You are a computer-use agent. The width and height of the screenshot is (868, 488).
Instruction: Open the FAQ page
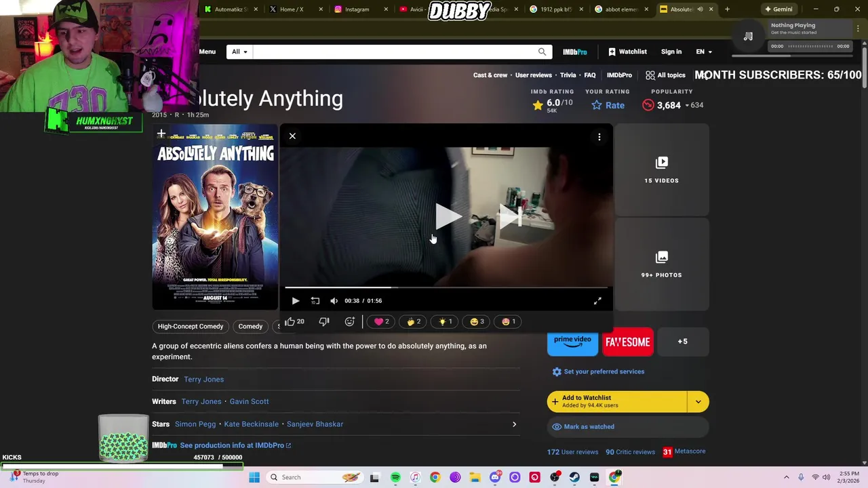pyautogui.click(x=590, y=75)
